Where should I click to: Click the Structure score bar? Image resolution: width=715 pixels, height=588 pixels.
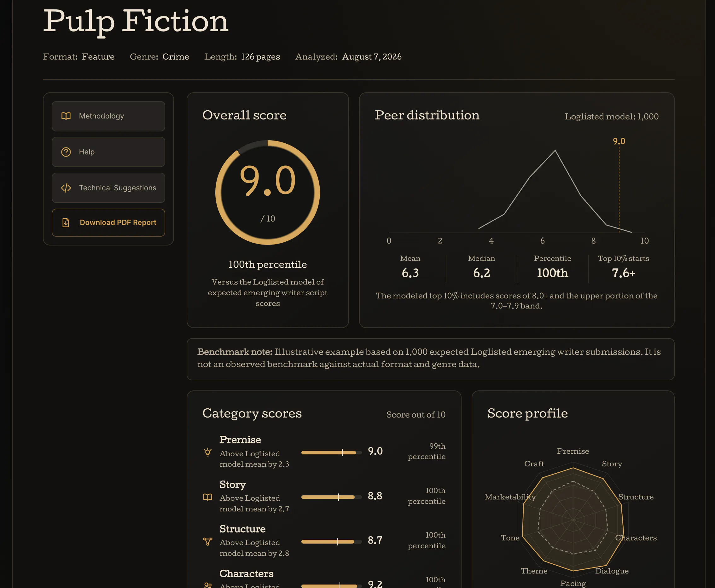click(331, 542)
